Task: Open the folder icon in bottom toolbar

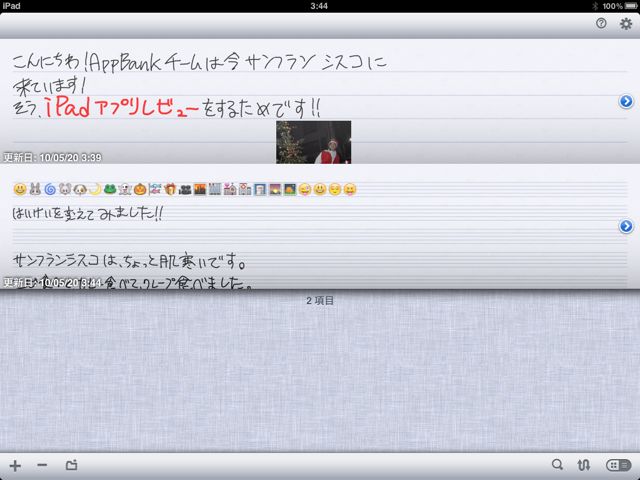Action: 72,465
